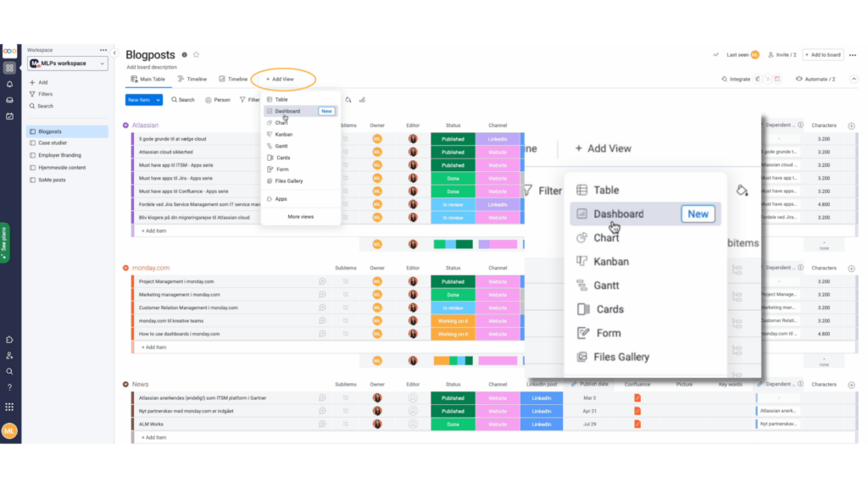The height and width of the screenshot is (488, 868).
Task: Click the invite members person-plus icon in left rail
Action: (9, 356)
